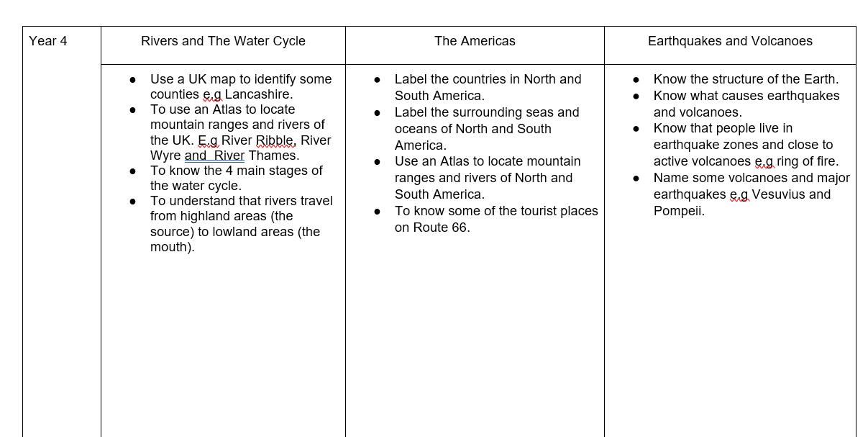Click the Americas mountain ranges and rivers bullet
868x437 pixels.
[487, 161]
